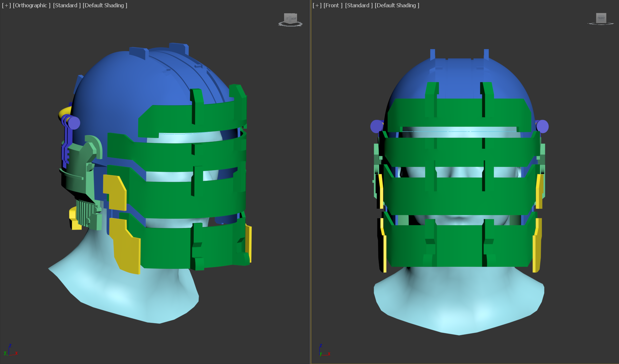
Task: Open the [Front] view label menu
Action: (333, 5)
